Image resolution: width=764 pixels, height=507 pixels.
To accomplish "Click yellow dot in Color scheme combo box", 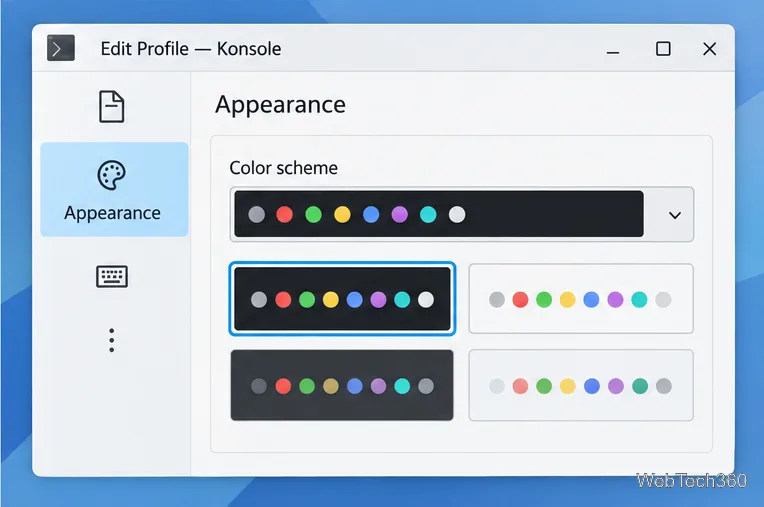I will (x=342, y=214).
